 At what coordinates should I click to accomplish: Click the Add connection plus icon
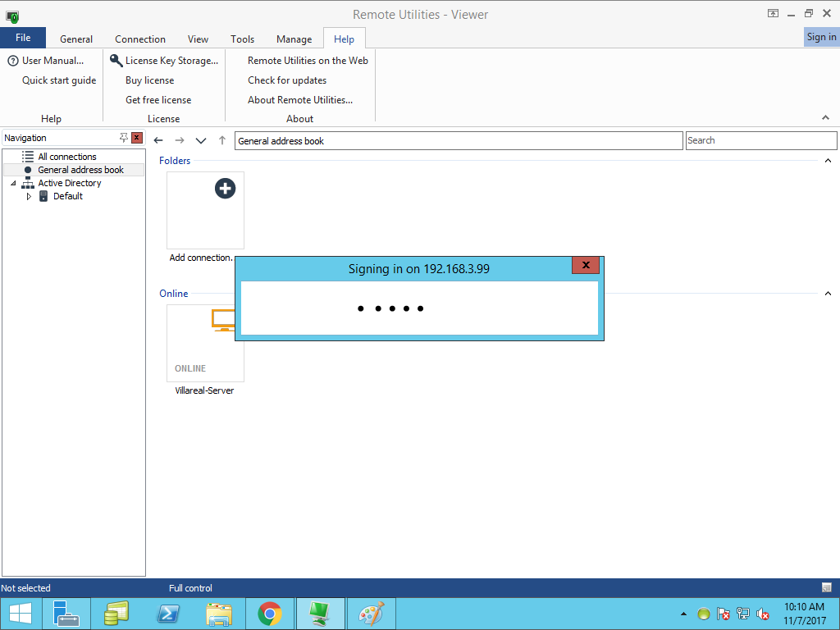click(x=225, y=188)
